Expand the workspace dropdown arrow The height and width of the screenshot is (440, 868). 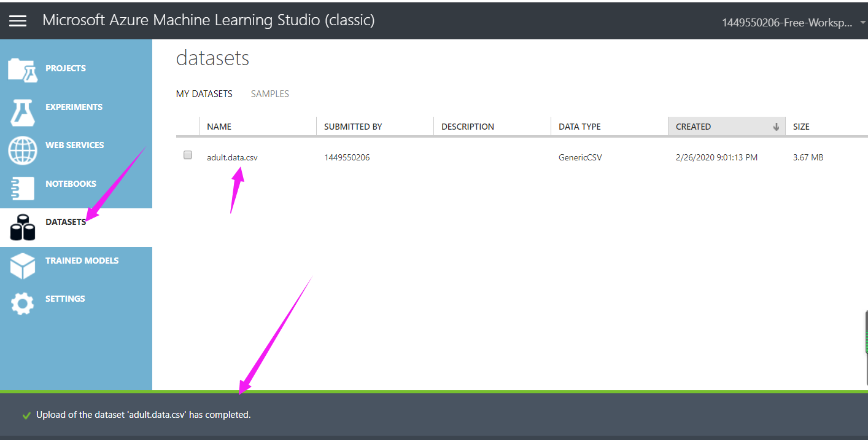click(862, 22)
